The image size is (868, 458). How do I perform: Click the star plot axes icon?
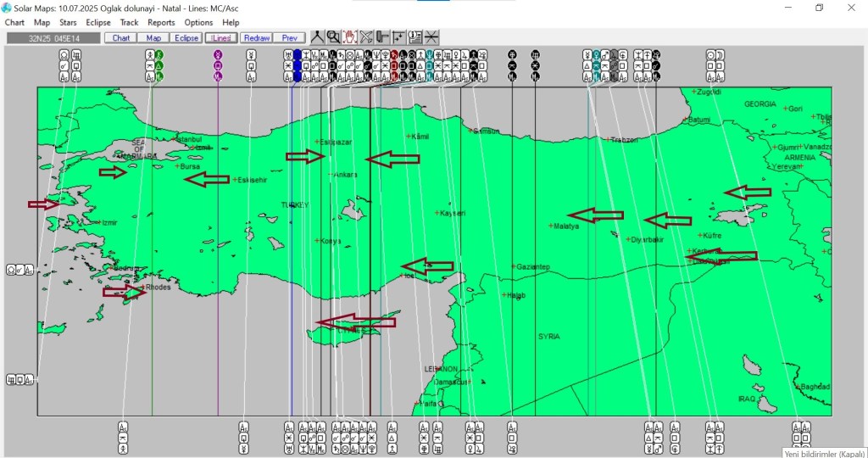[398, 36]
